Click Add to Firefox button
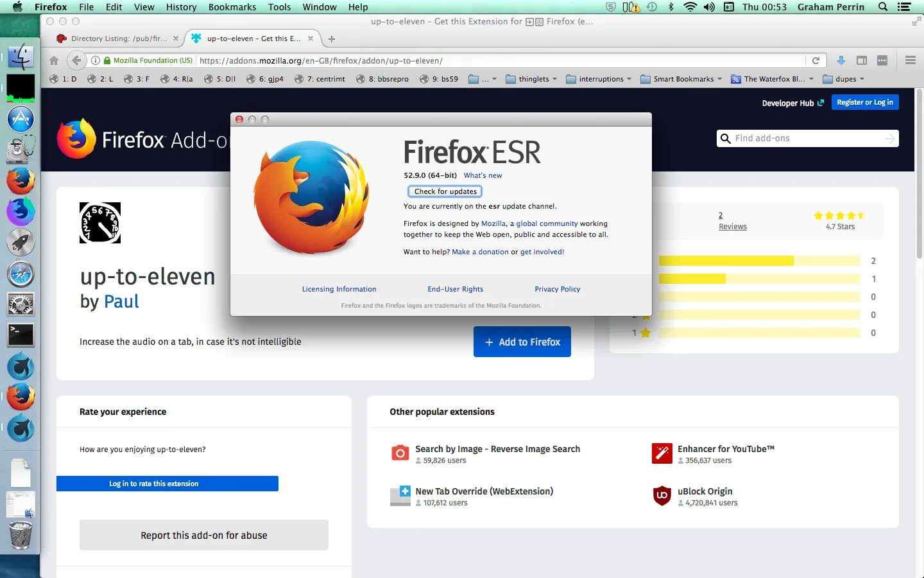 (x=522, y=342)
